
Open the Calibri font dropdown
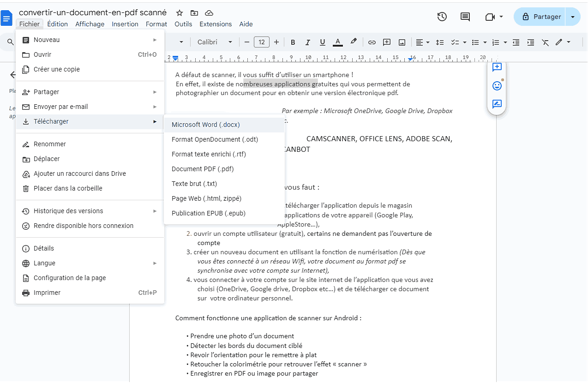coord(215,42)
